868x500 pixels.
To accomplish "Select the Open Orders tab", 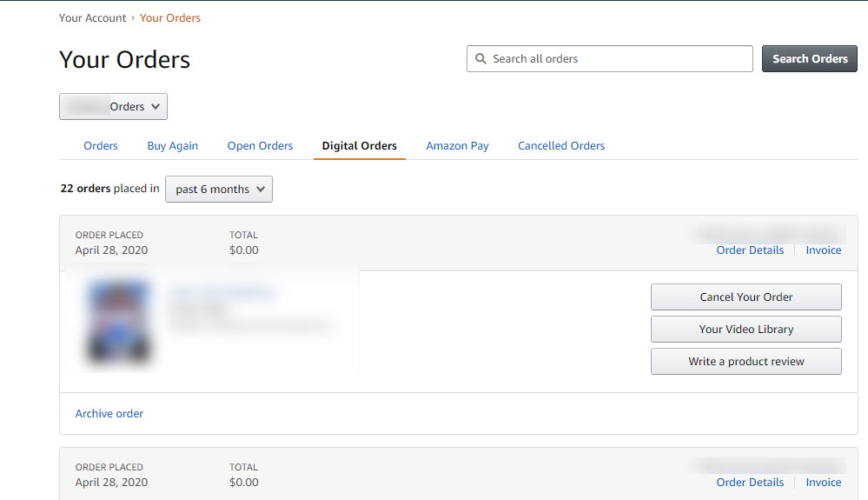I will click(260, 146).
